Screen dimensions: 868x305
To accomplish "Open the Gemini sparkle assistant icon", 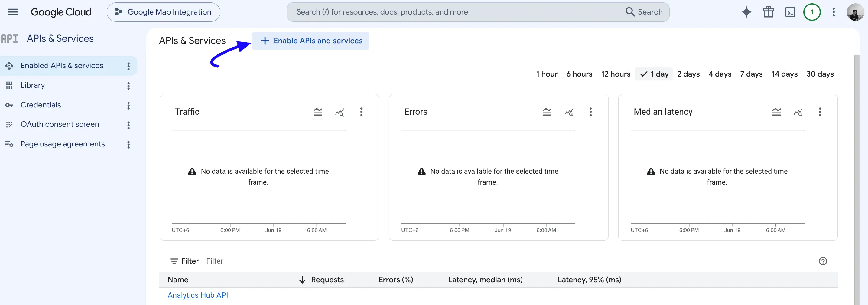I will [x=746, y=12].
